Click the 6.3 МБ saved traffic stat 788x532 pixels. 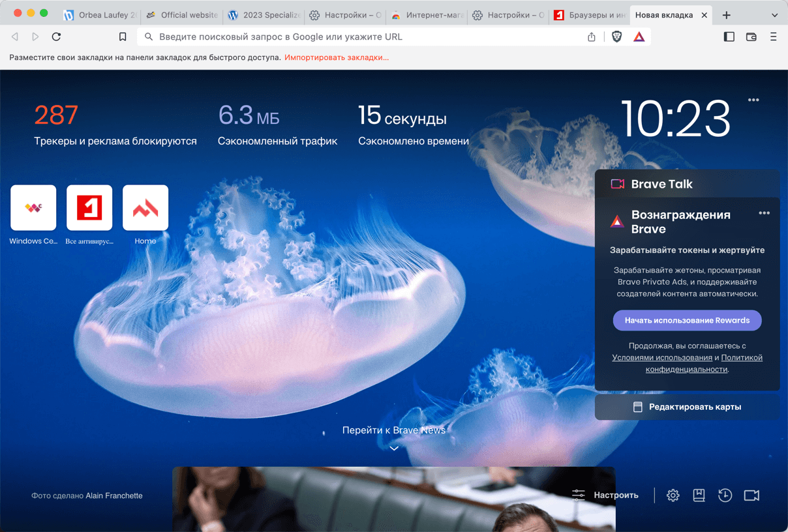278,125
